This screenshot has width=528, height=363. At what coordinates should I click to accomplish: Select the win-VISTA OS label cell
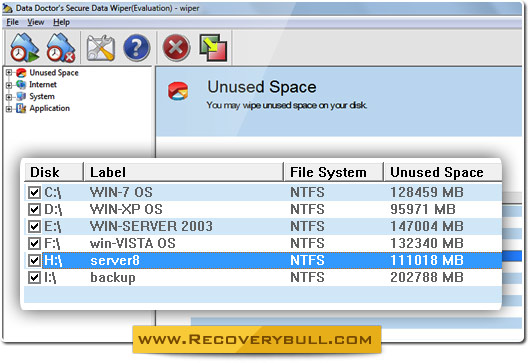click(x=133, y=243)
